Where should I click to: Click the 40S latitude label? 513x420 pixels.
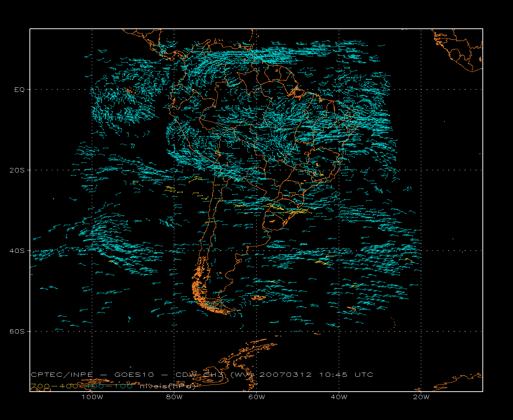pyautogui.click(x=17, y=251)
